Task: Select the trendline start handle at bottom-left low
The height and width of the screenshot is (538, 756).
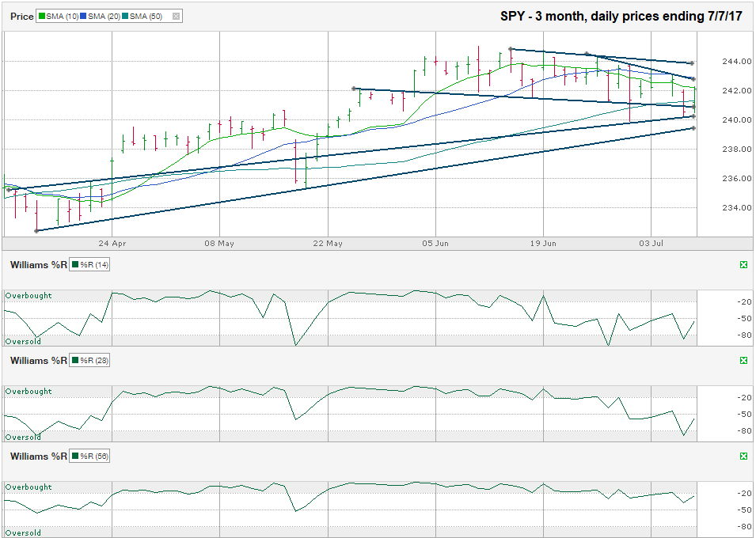Action: 36,231
